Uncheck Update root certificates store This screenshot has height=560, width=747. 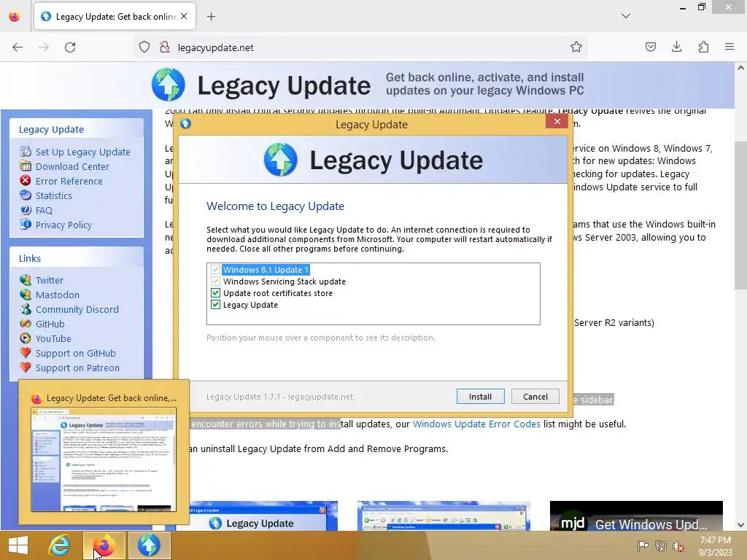[215, 293]
